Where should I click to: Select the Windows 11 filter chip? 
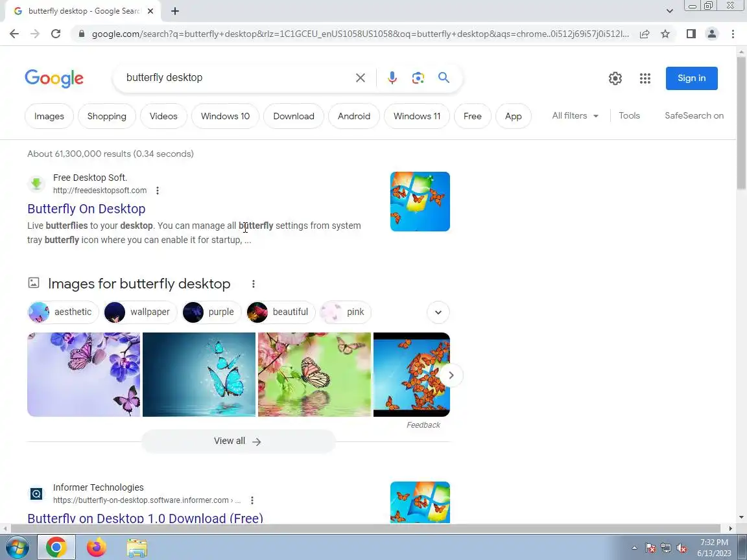coord(417,116)
